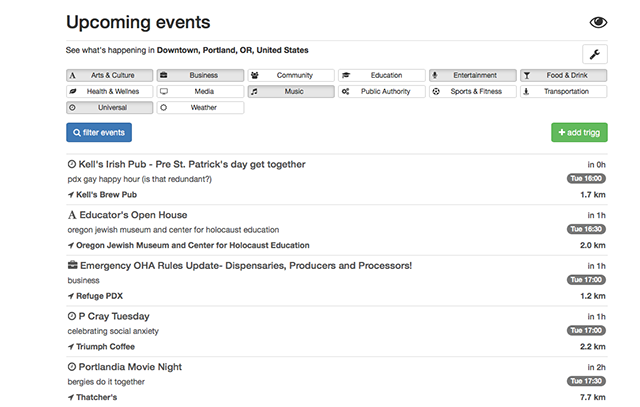Open the Kell's Irish Pub event title
This screenshot has width=640, height=407.
tap(192, 164)
